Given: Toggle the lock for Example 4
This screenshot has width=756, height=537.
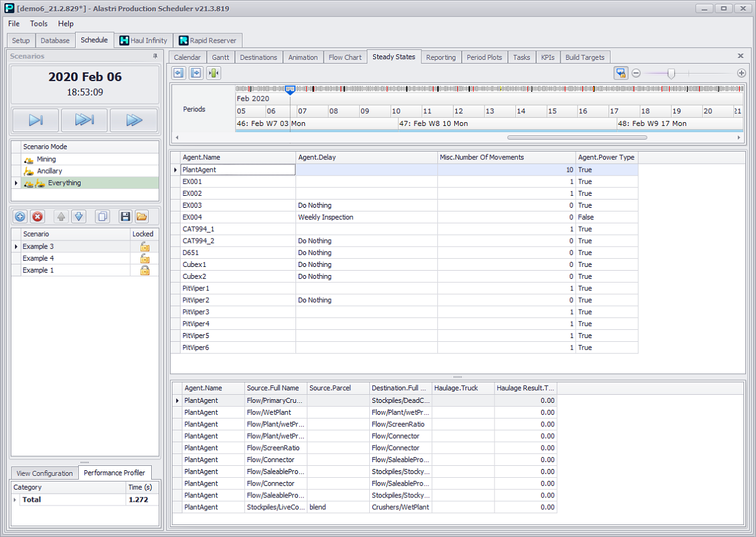Looking at the screenshot, I should pos(144,258).
